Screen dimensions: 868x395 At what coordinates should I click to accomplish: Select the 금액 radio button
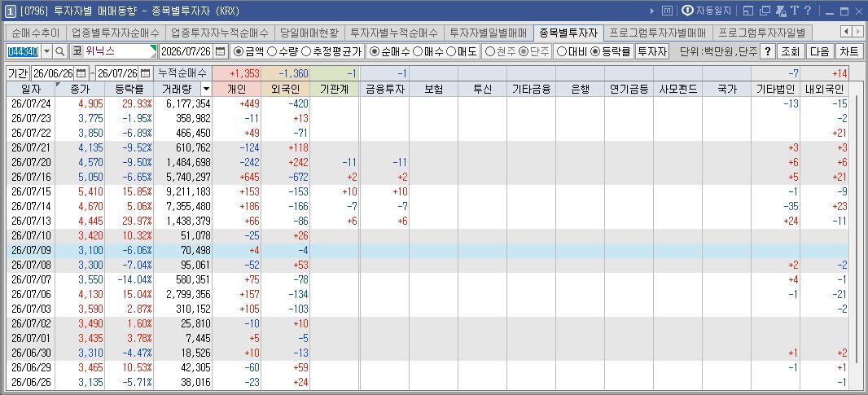[x=239, y=51]
